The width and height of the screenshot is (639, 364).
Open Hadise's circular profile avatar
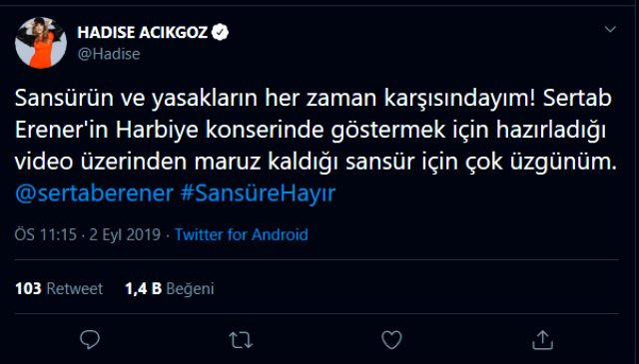(x=41, y=42)
